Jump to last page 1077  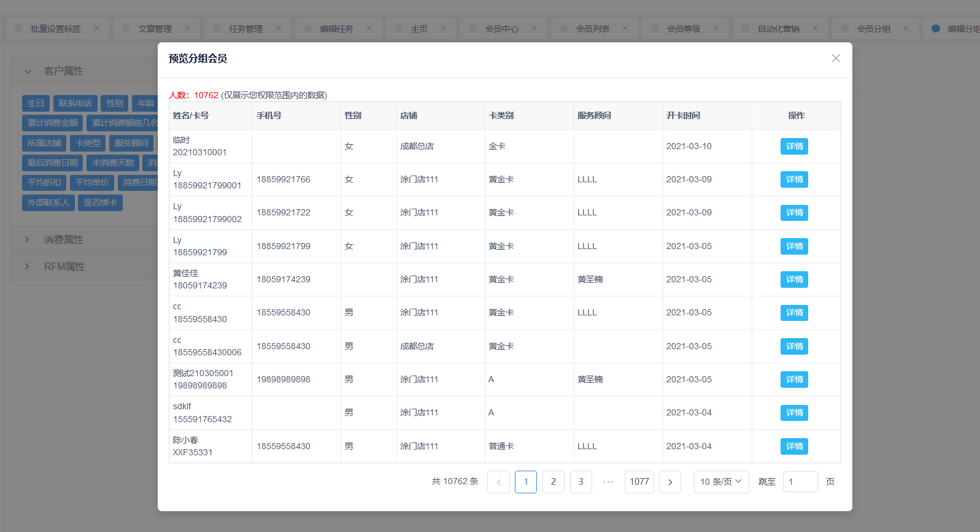639,482
